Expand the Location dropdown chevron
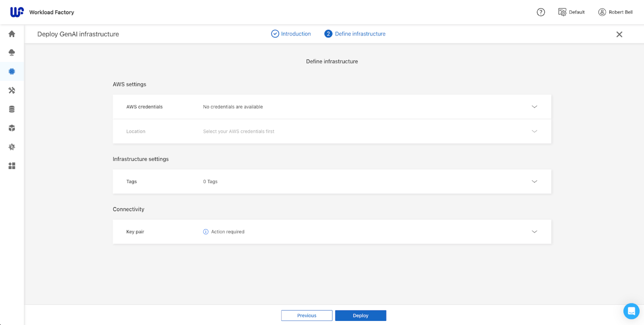The height and width of the screenshot is (325, 644). (535, 131)
